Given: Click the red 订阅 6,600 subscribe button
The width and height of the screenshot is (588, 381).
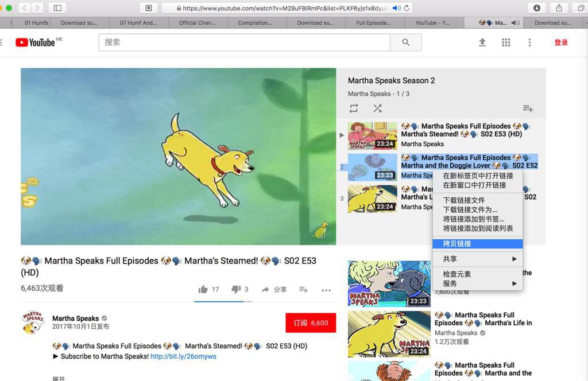Looking at the screenshot, I should [311, 322].
